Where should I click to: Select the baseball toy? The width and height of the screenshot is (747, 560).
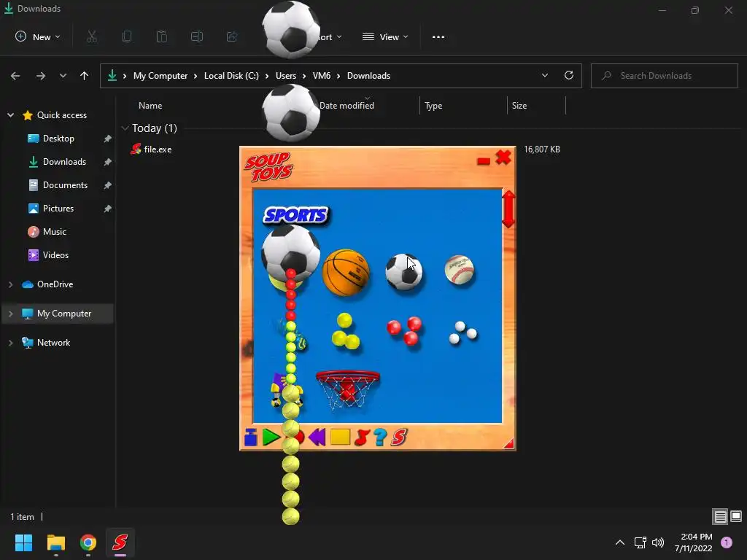point(460,270)
